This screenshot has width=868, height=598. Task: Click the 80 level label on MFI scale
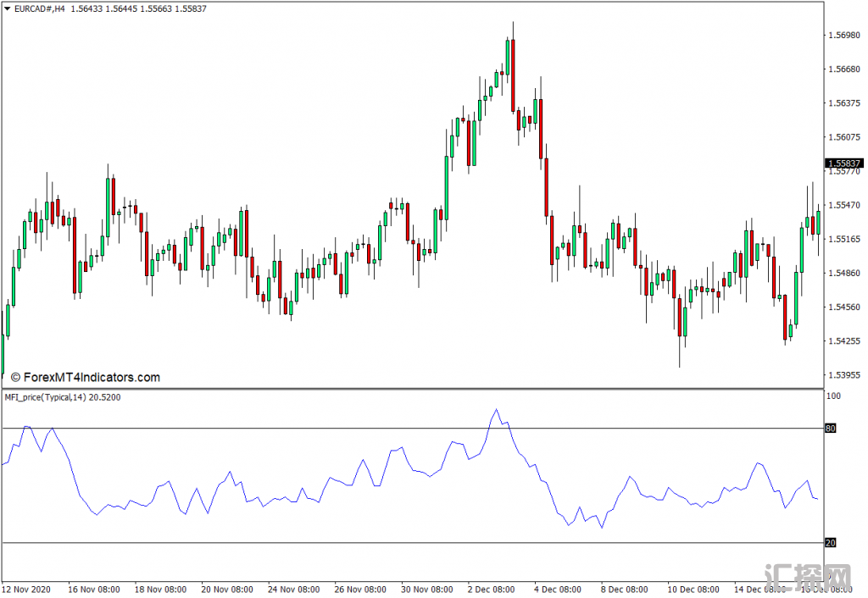[x=831, y=429]
